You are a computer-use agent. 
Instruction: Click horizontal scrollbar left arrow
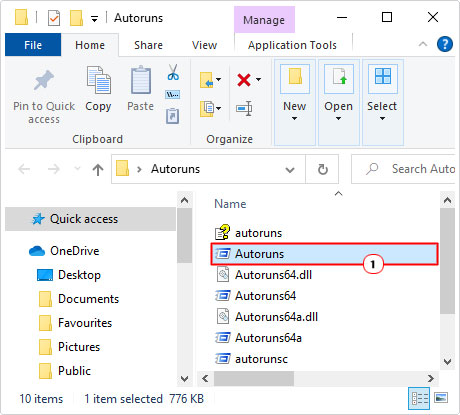(x=205, y=378)
